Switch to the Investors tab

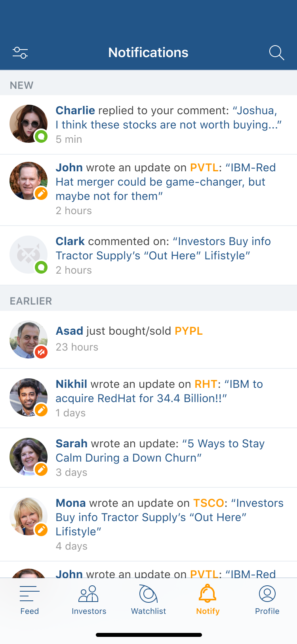(89, 600)
